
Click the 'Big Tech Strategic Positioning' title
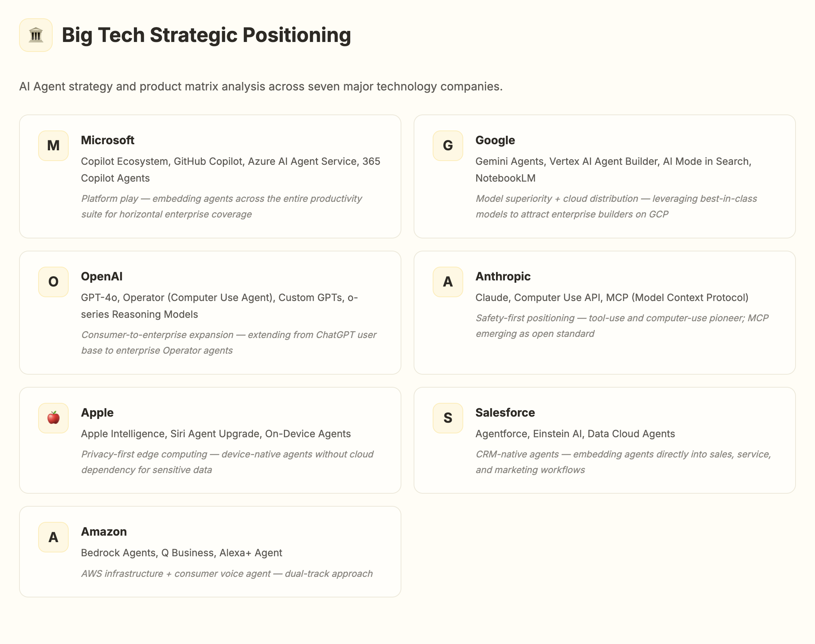tap(206, 35)
